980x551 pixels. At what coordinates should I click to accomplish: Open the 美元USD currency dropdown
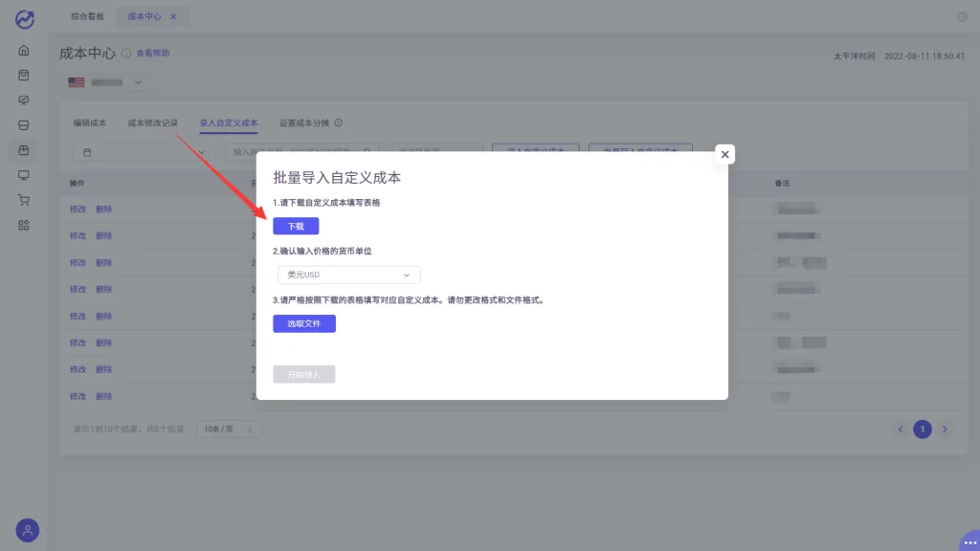[x=348, y=275]
